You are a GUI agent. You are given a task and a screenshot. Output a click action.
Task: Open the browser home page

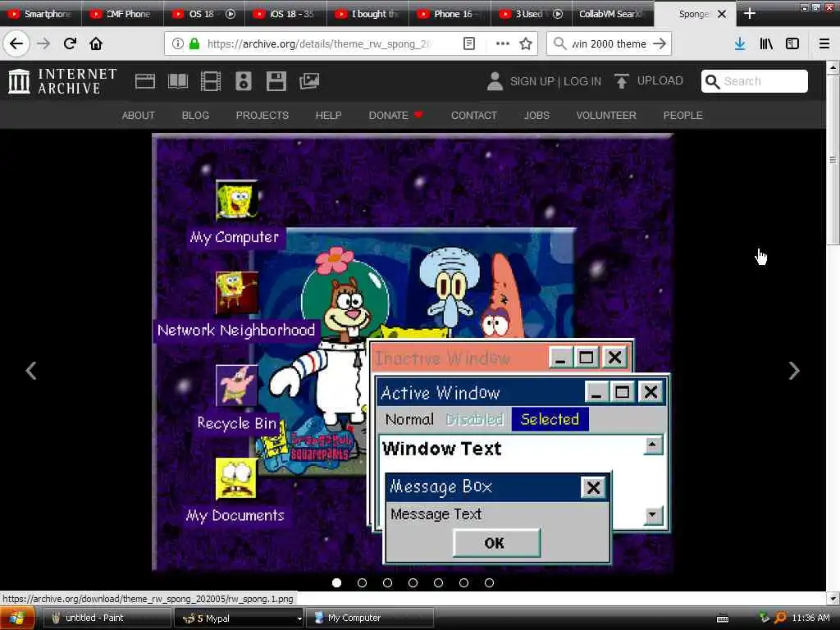click(96, 43)
